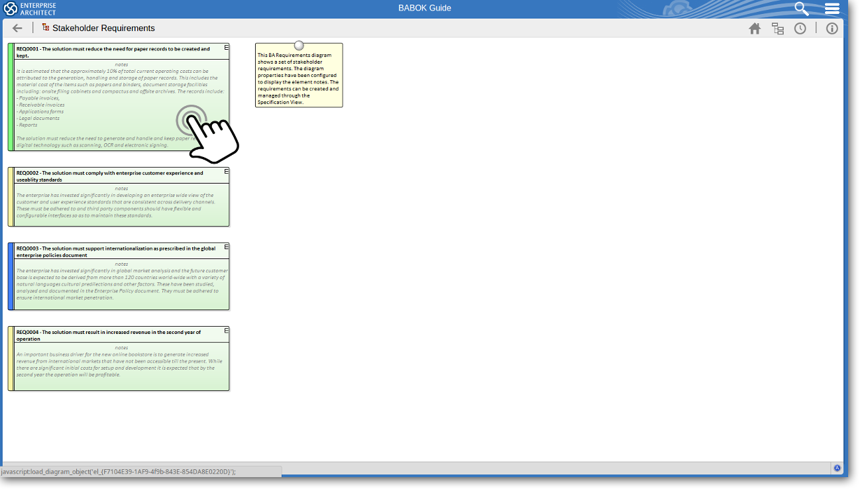Open the information properties icon
Viewport: 868px width, 497px height.
(x=832, y=28)
